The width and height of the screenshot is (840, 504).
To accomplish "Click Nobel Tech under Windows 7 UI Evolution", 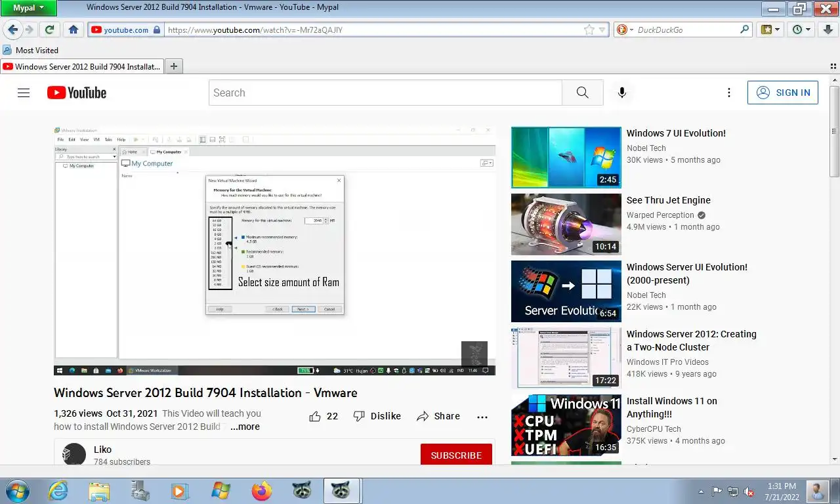I will click(x=646, y=148).
